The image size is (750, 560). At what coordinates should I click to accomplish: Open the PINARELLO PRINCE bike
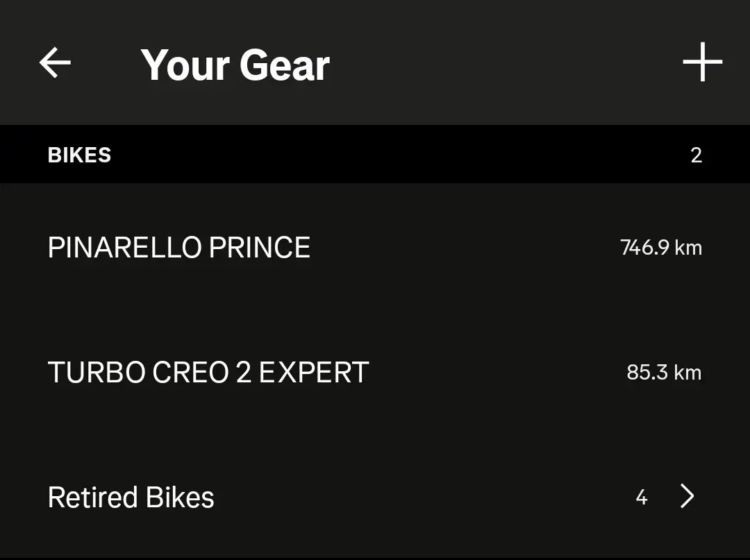[178, 248]
